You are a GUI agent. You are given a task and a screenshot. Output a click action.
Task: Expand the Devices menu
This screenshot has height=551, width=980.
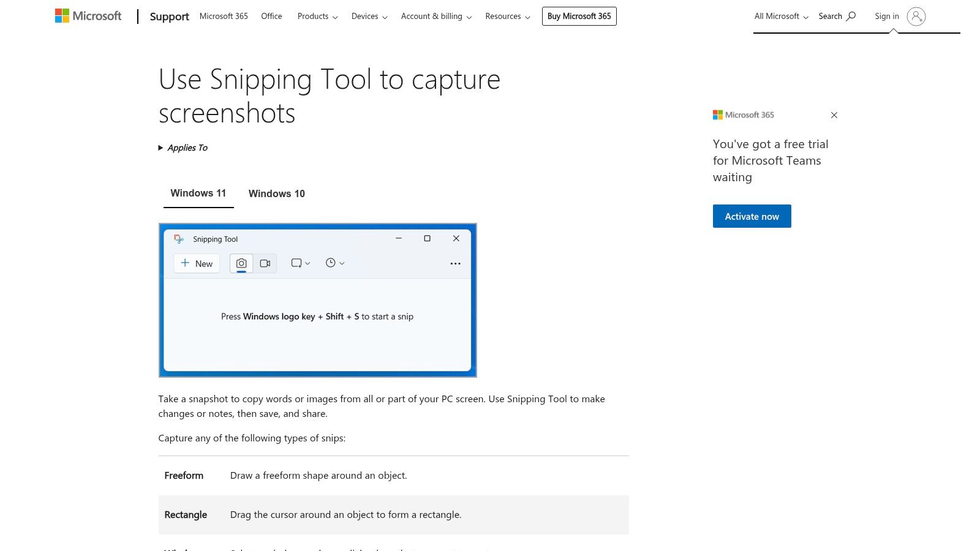pyautogui.click(x=369, y=17)
